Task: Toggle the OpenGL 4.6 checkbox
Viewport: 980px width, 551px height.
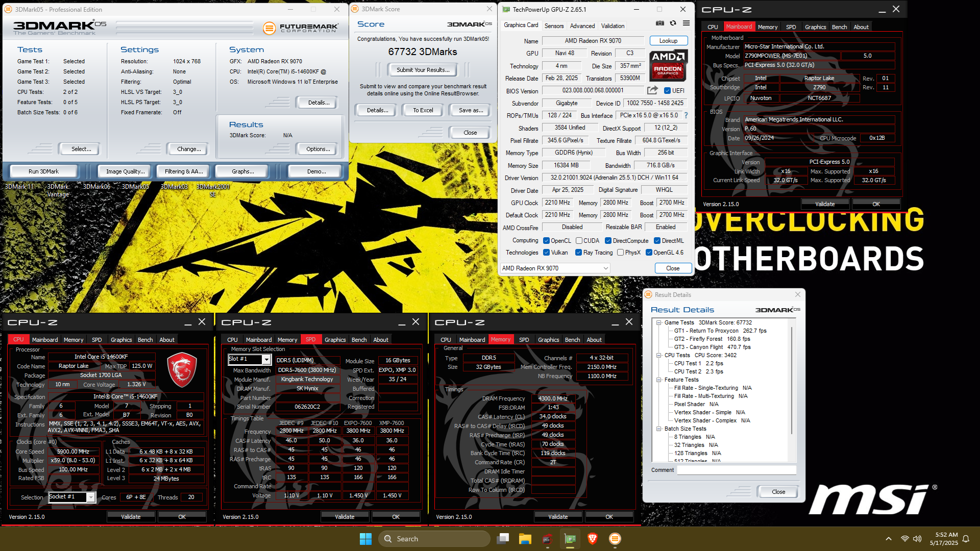Action: 649,253
